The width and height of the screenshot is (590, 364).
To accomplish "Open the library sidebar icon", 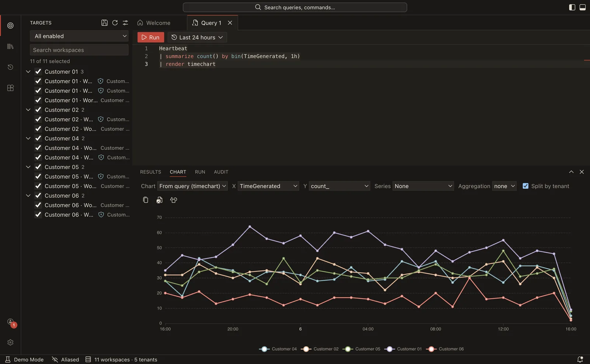I will [x=10, y=46].
